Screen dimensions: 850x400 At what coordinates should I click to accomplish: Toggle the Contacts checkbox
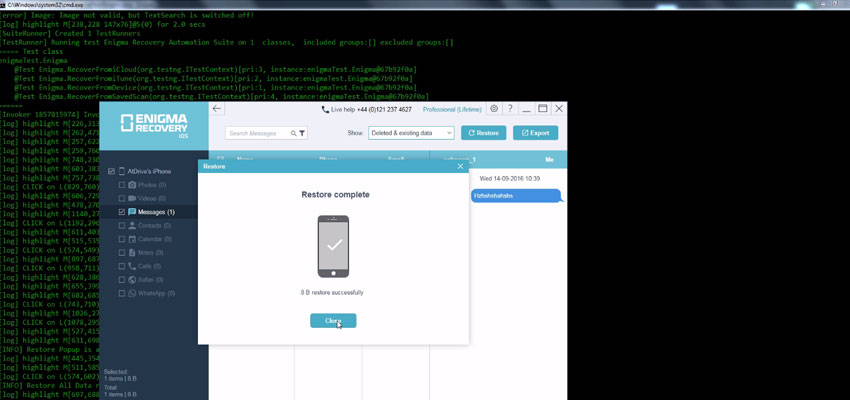tap(121, 225)
